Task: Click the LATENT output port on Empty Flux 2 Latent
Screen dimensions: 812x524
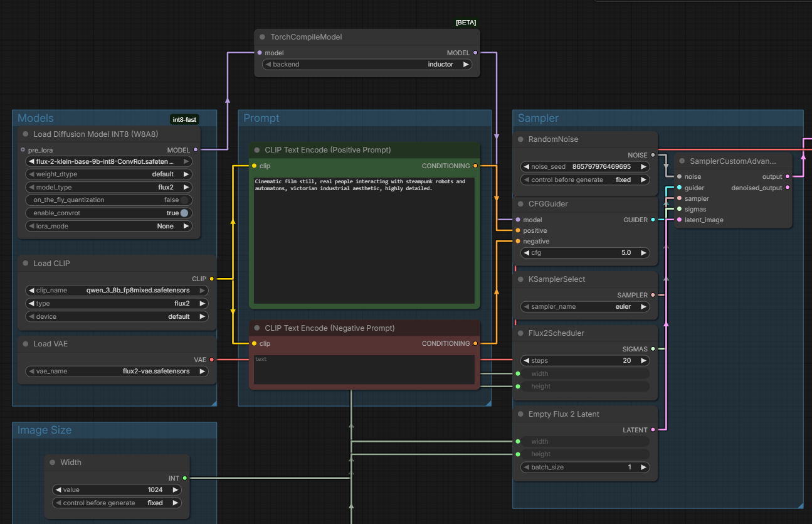Action: click(x=653, y=430)
